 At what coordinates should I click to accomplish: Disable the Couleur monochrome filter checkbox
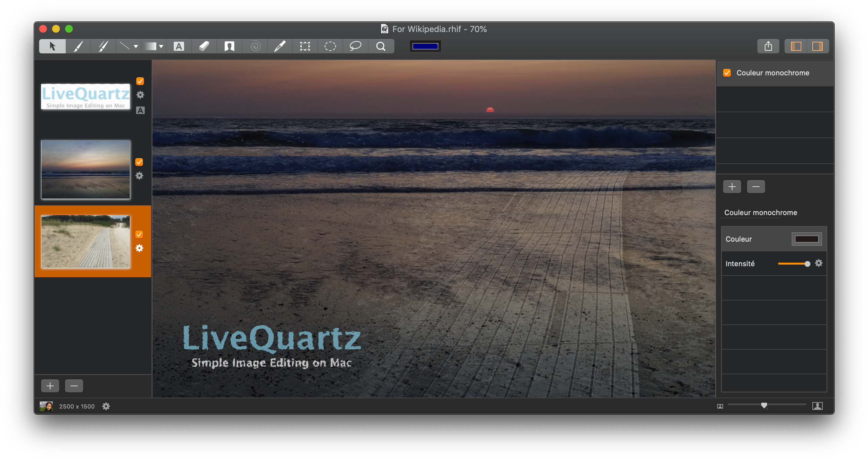[727, 73]
